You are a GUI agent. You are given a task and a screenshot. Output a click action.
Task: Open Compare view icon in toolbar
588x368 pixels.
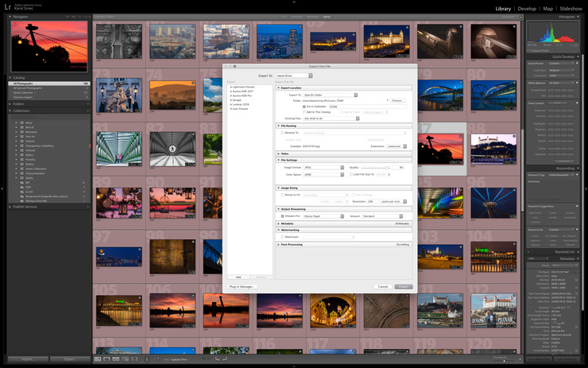coord(116,359)
